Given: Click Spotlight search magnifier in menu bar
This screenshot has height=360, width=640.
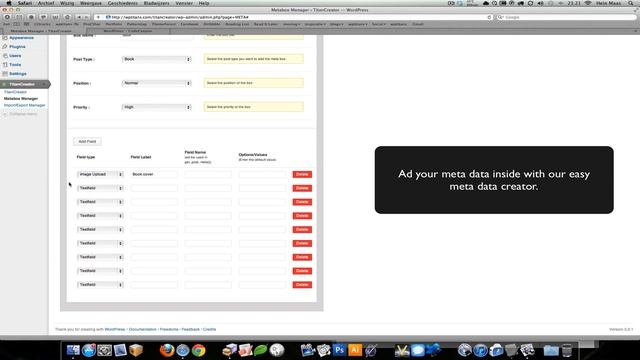Looking at the screenshot, I should (631, 3).
